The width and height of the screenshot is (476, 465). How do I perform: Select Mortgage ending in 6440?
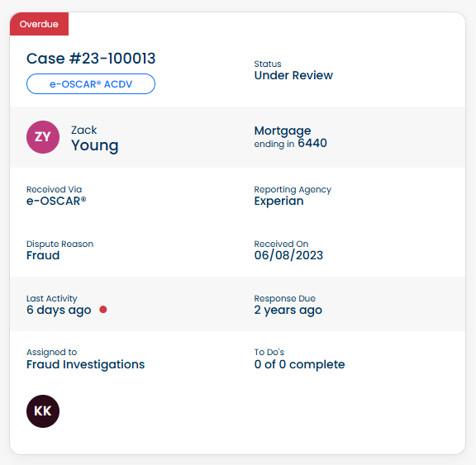tap(290, 137)
